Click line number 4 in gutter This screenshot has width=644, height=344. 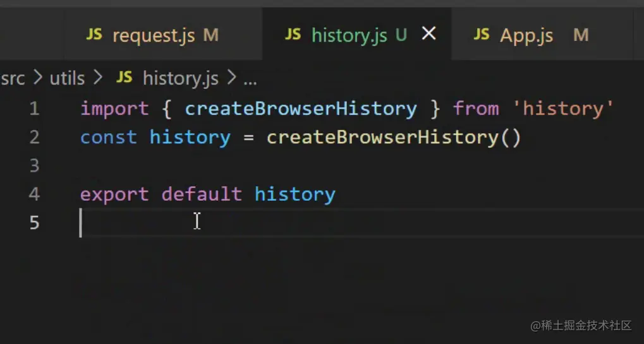click(x=35, y=194)
